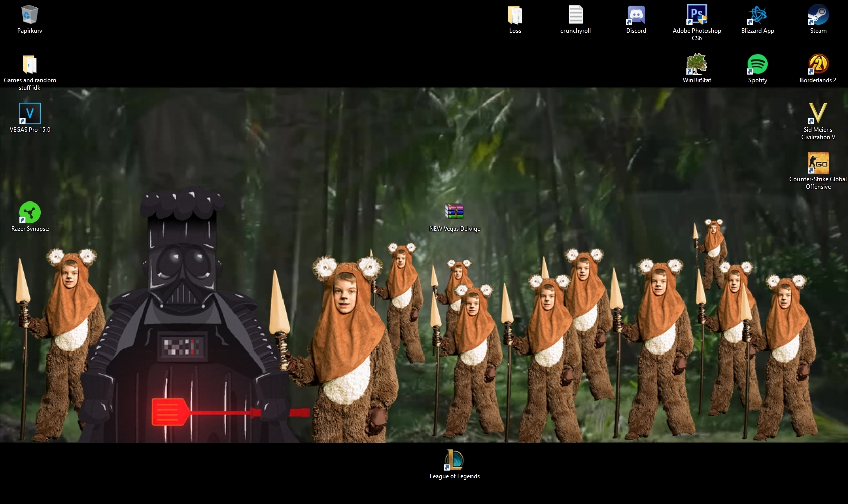Click the "Blizzard App" label text
848x504 pixels.
758,31
